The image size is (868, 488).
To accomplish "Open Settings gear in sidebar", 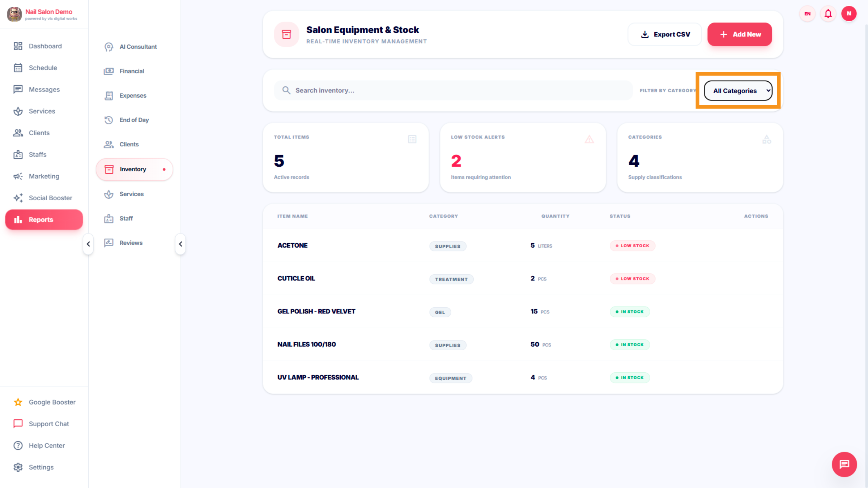I will coord(18,467).
